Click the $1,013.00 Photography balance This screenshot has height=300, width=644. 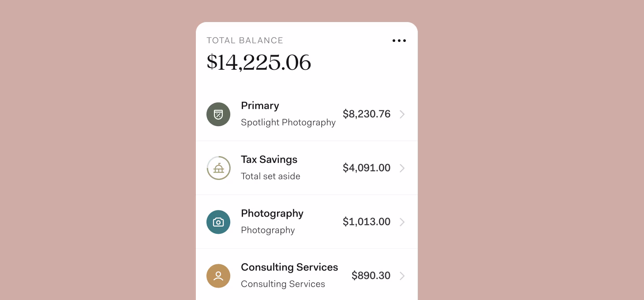[367, 221]
